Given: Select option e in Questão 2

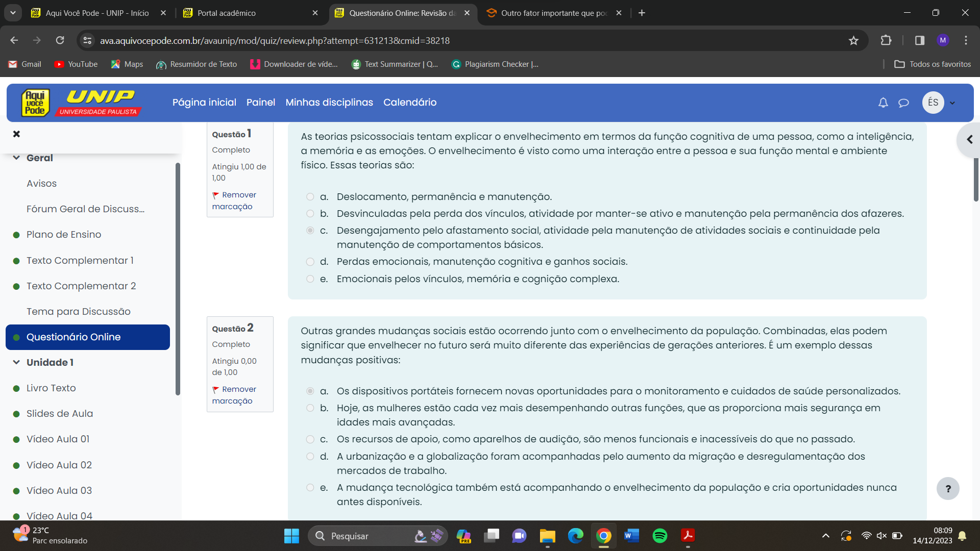Looking at the screenshot, I should click(310, 487).
